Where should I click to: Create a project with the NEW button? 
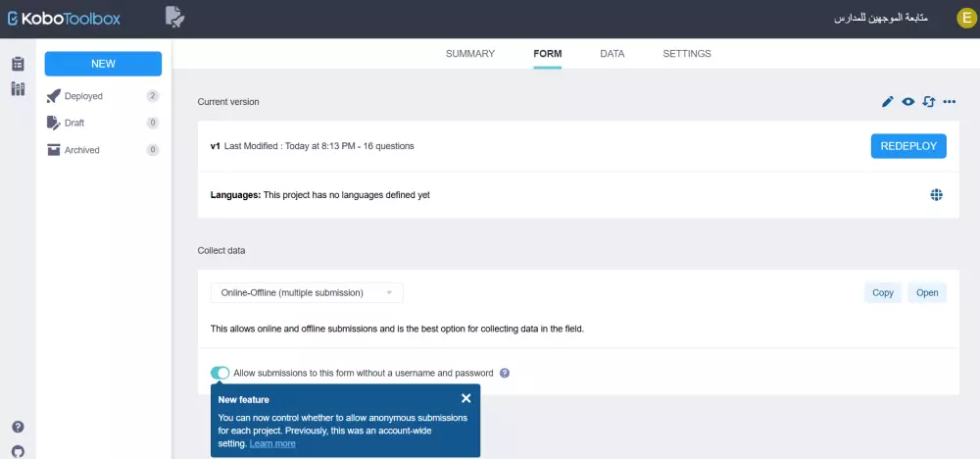click(x=103, y=64)
